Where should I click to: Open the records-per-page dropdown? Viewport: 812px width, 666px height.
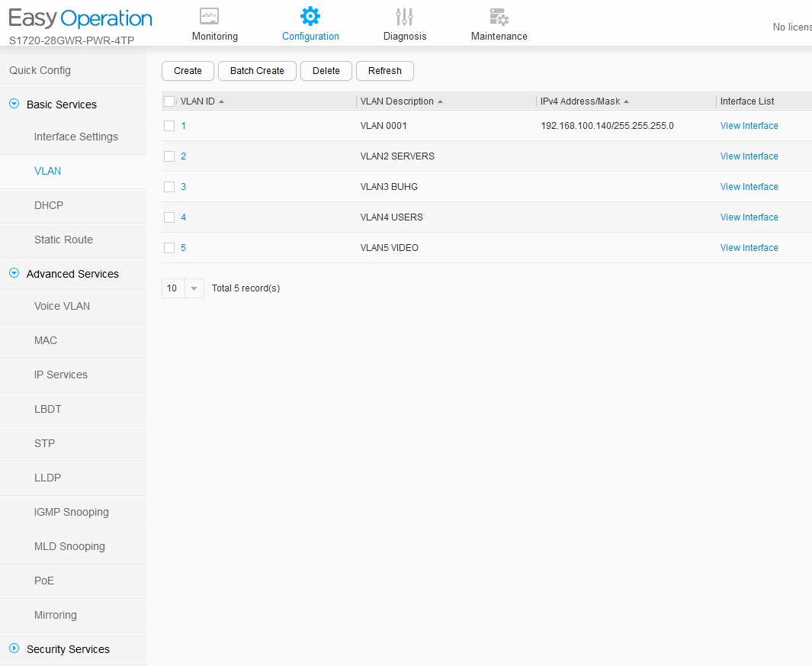194,288
